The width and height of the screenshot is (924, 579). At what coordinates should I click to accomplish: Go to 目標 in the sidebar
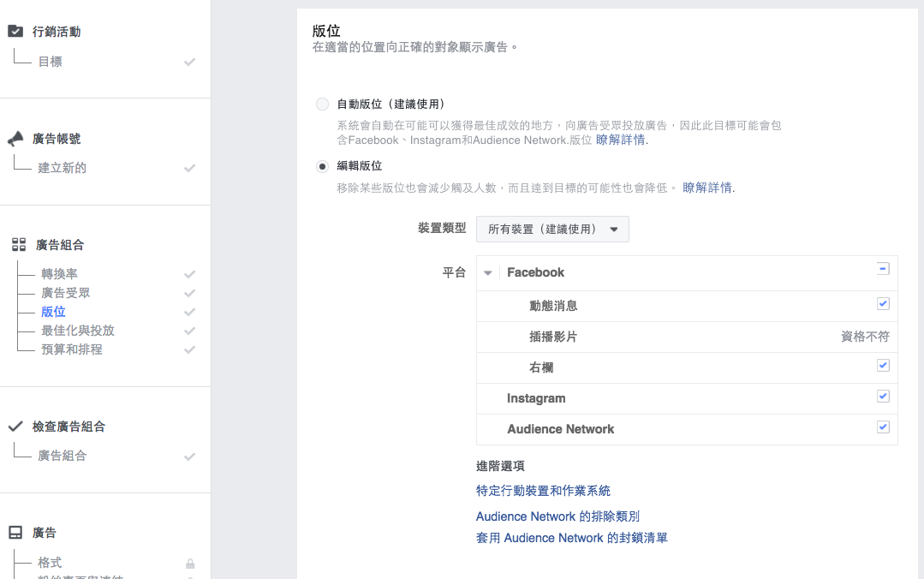(x=50, y=62)
